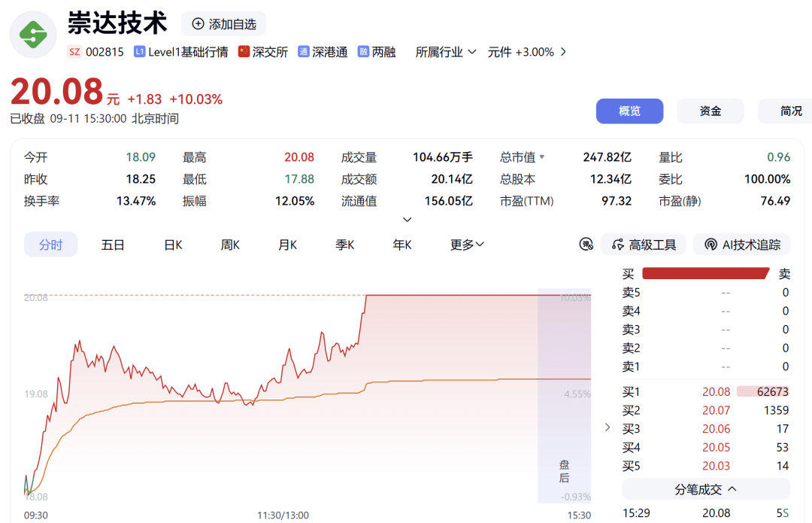The width and height of the screenshot is (812, 523).
Task: Click the 流通值 value 156.05亿
Action: [x=448, y=201]
